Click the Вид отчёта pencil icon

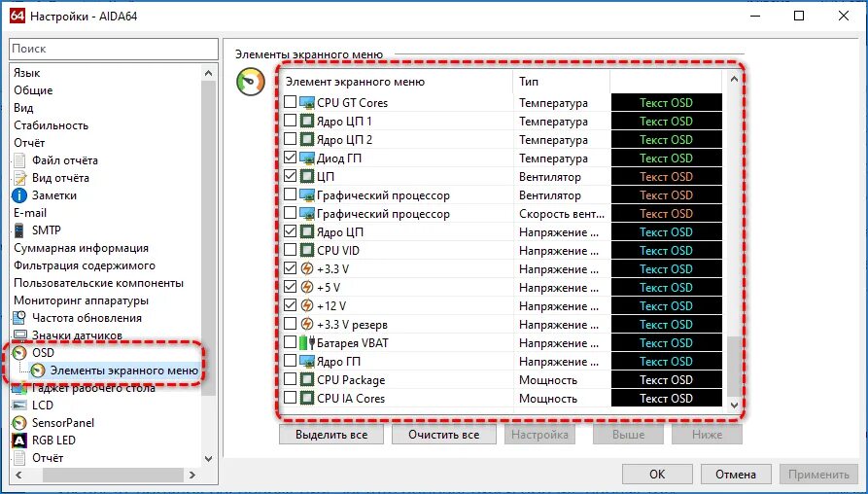[19, 178]
